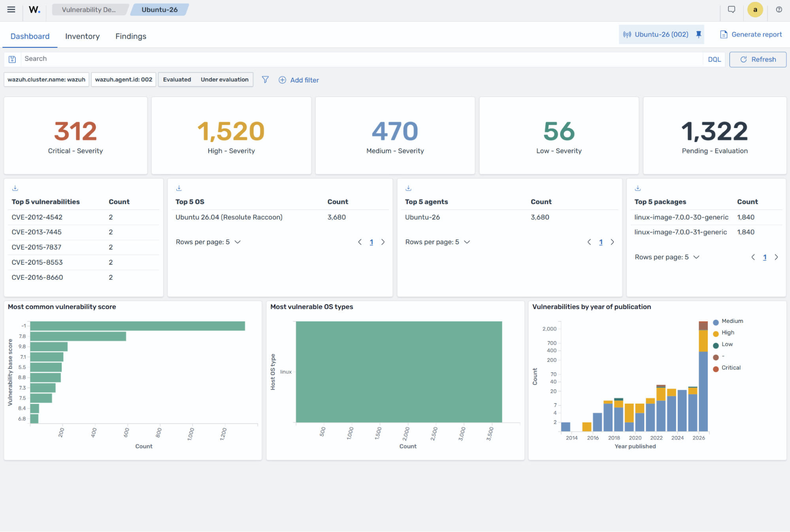Image resolution: width=790 pixels, height=532 pixels.
Task: Toggle High series in legend
Action: coord(724,333)
